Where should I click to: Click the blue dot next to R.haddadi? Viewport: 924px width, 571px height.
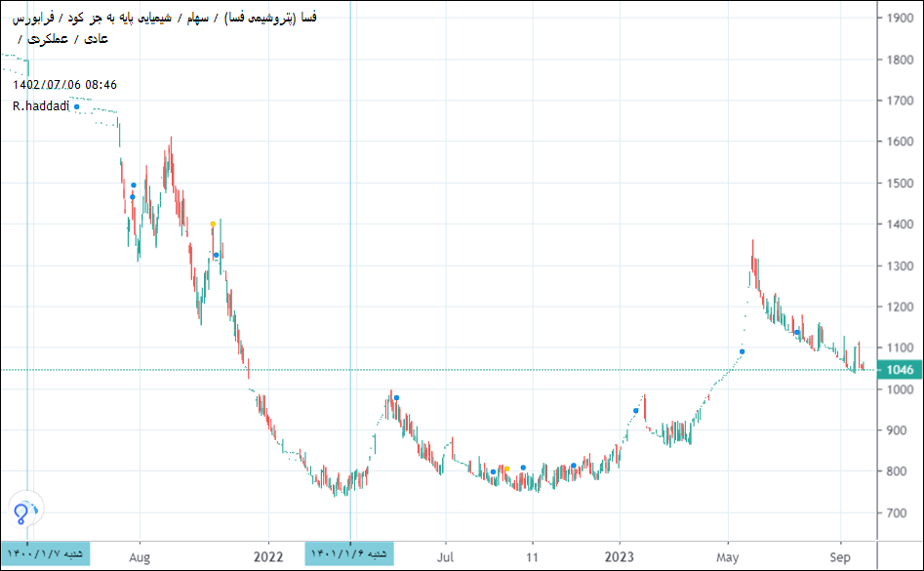point(76,106)
